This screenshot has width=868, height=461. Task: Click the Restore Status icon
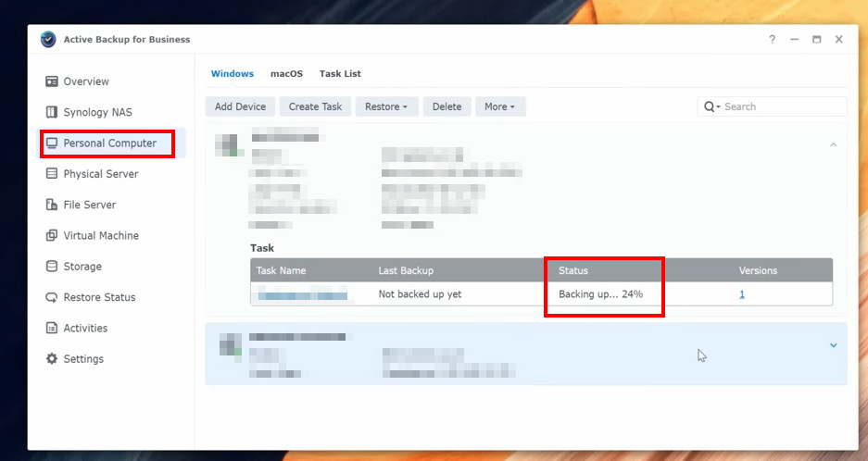(x=52, y=297)
